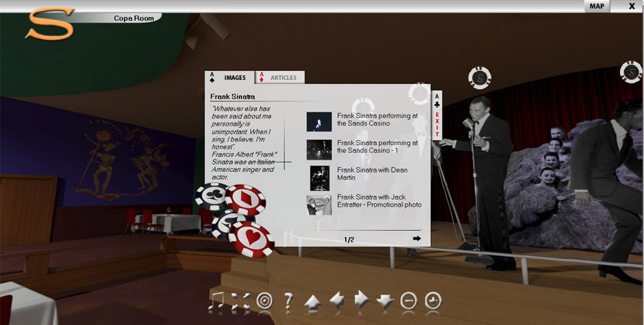
Task: Open thumbnail of Sinatra performing at Sands Casino
Action: (x=319, y=122)
